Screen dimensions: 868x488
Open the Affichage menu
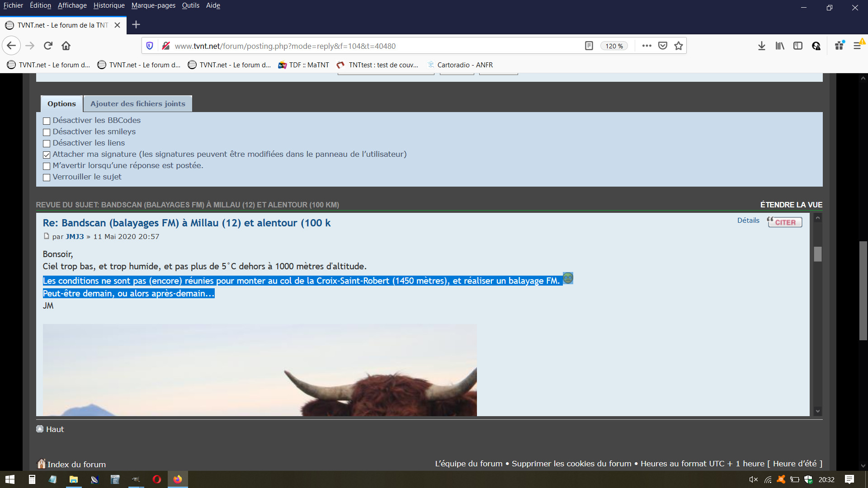(x=72, y=5)
